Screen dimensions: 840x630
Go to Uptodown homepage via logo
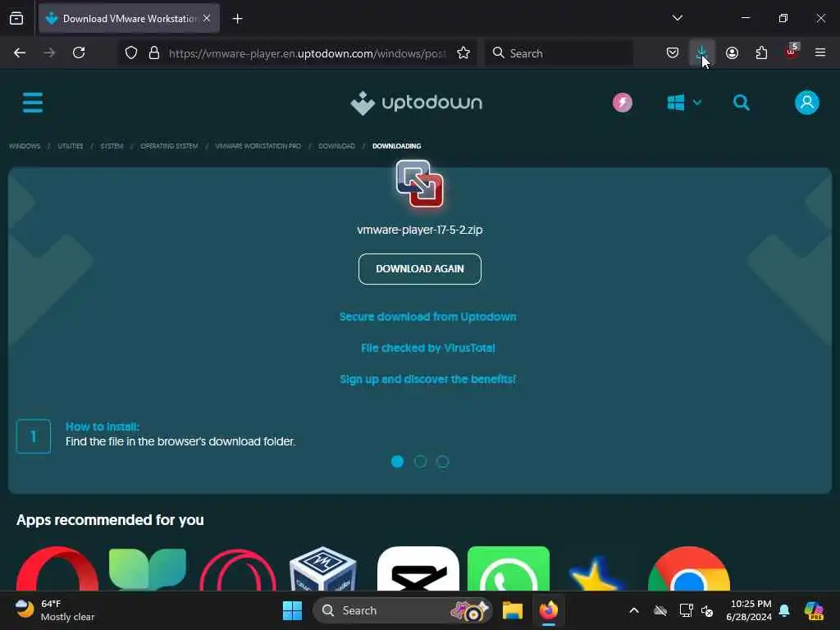(416, 103)
